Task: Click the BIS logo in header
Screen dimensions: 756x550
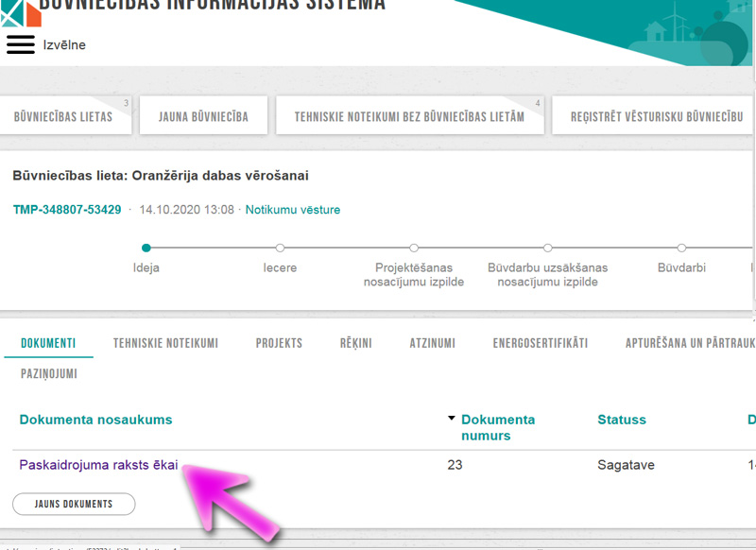Action: point(20,11)
